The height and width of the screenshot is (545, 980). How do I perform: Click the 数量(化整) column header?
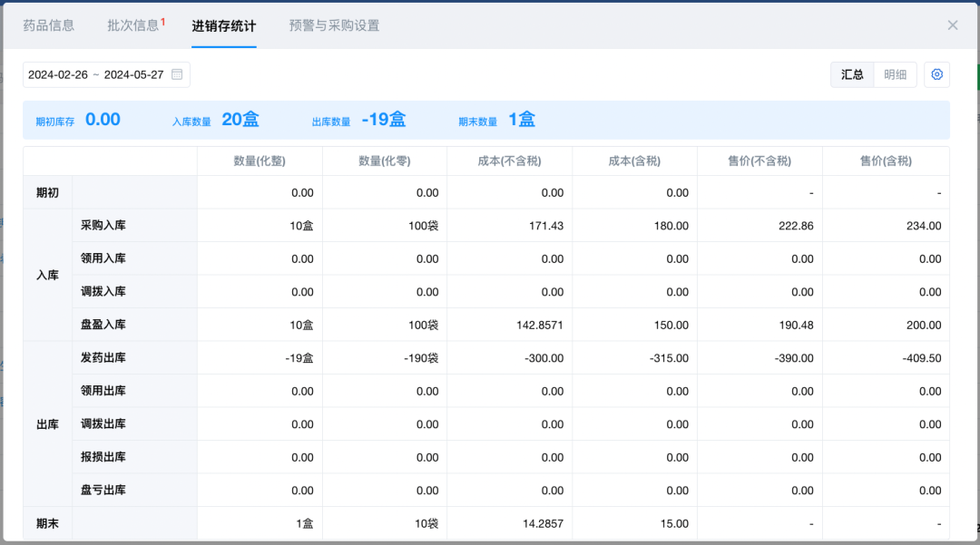coord(260,161)
